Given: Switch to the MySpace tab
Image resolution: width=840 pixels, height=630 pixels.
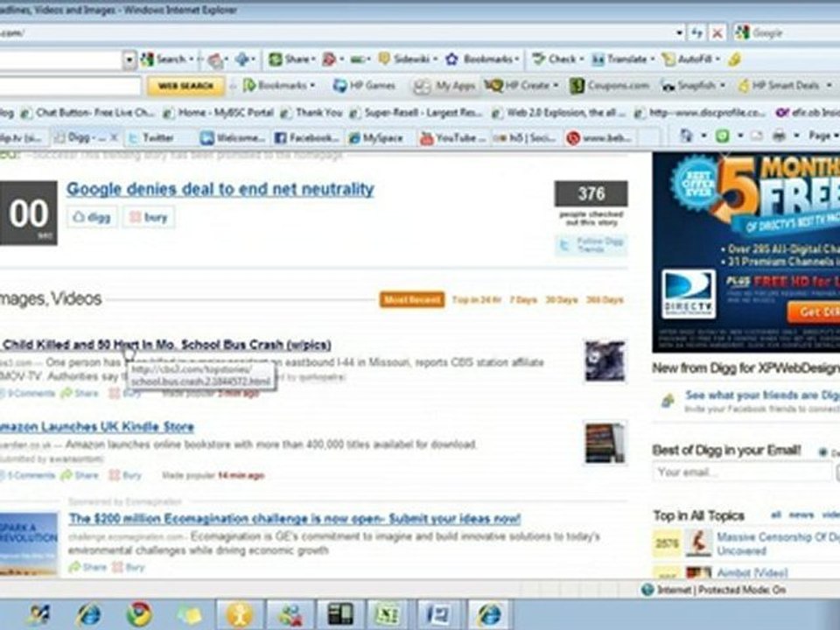Looking at the screenshot, I should tap(376, 138).
